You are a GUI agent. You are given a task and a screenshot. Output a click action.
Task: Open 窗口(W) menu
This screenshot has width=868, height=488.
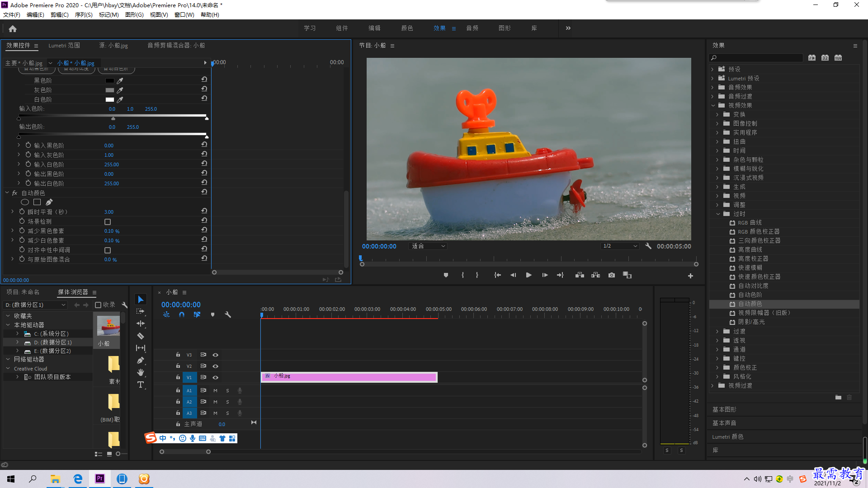(x=184, y=15)
